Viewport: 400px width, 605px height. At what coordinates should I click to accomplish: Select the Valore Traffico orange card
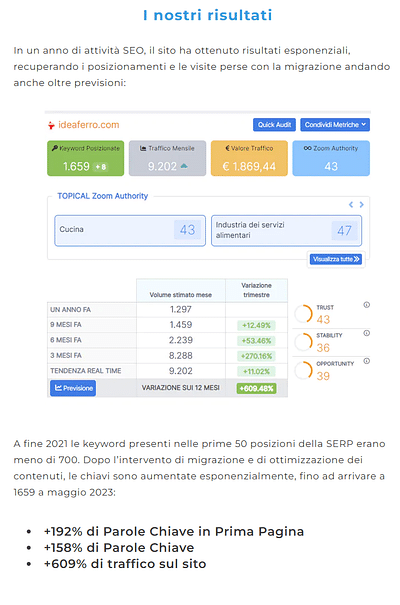249,158
